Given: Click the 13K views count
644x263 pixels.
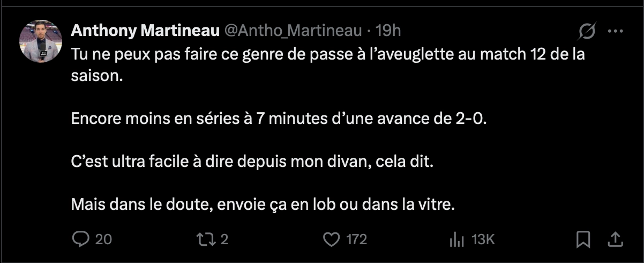Looking at the screenshot, I should (x=482, y=239).
